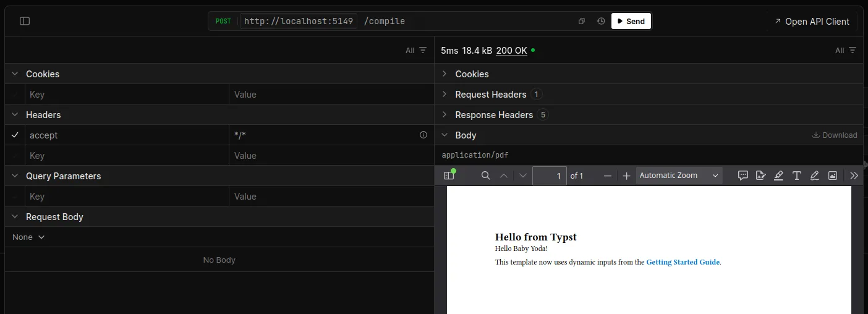This screenshot has width=868, height=314.
Task: Click the Response Headers count badge 5
Action: (x=543, y=114)
